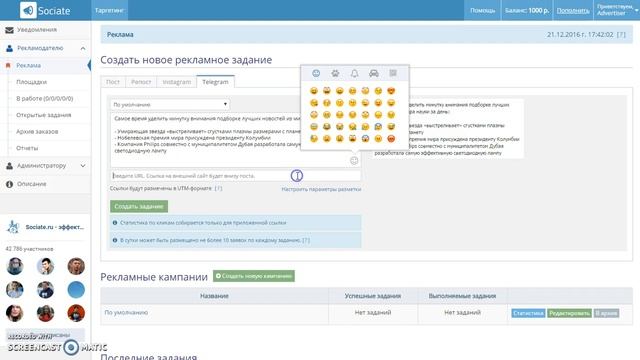
Task: Insert the heart-eyes emoji
Action: [391, 91]
